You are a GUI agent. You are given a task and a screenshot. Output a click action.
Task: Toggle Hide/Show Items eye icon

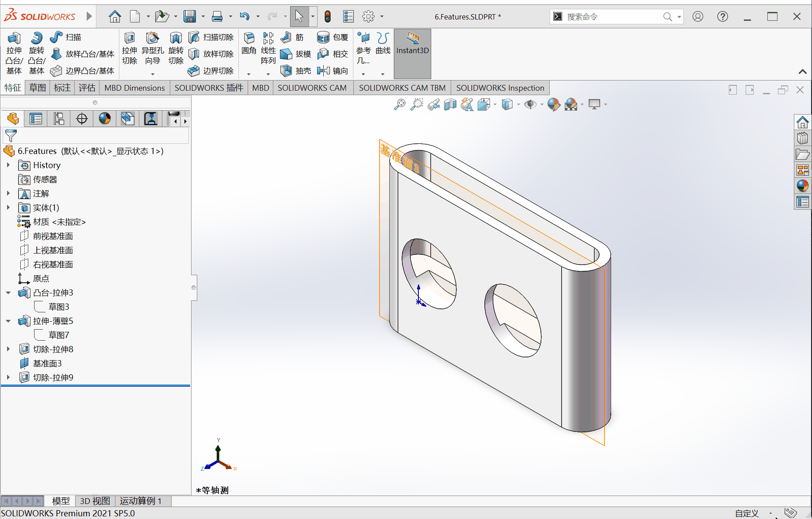tap(530, 104)
